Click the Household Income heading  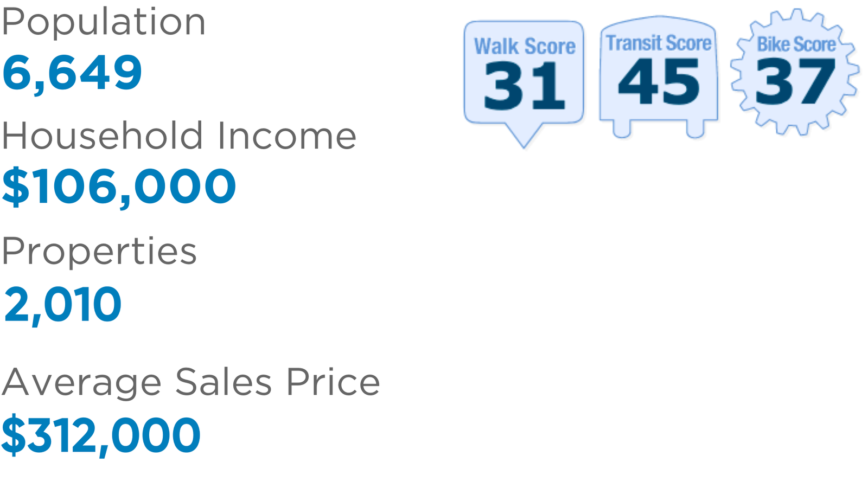pos(179,136)
